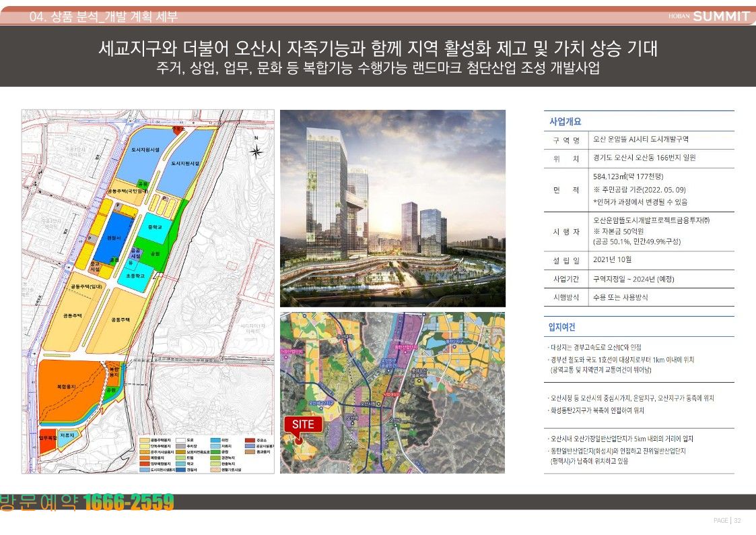This screenshot has height=535, width=756.
Task: Click '화성동탄2지구가 북측에 인접하여 위치' bullet
Action: pyautogui.click(x=596, y=410)
